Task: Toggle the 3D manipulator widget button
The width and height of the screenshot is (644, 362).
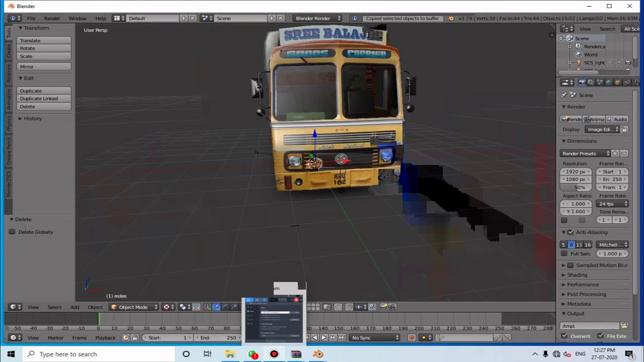Action: 207,307
